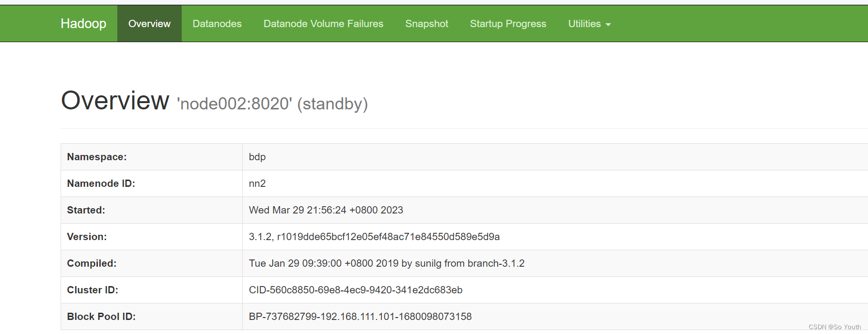Select block pool ID BP-737682799 value

point(360,317)
